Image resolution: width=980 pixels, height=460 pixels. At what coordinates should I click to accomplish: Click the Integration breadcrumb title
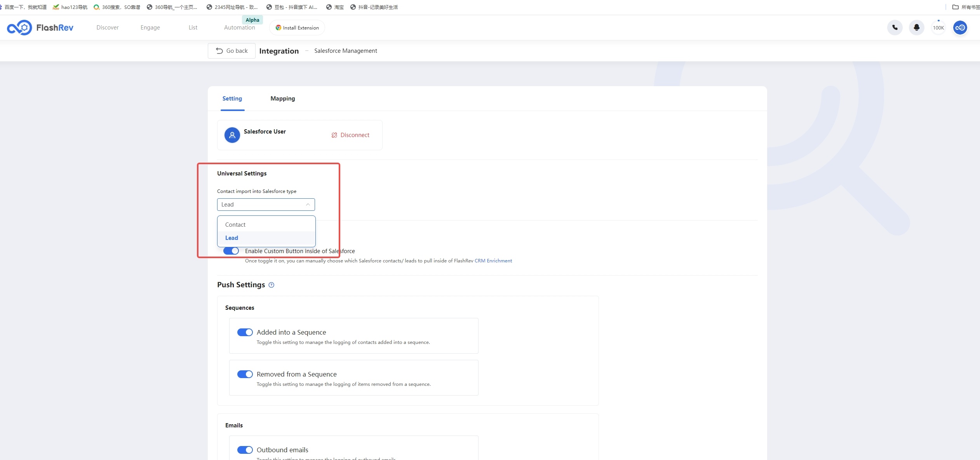pyautogui.click(x=279, y=51)
